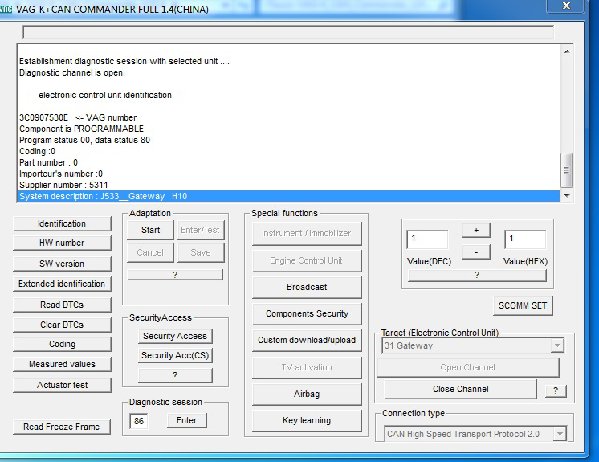This screenshot has height=462, width=599.
Task: Decrease value with the minus button
Action: (x=476, y=252)
